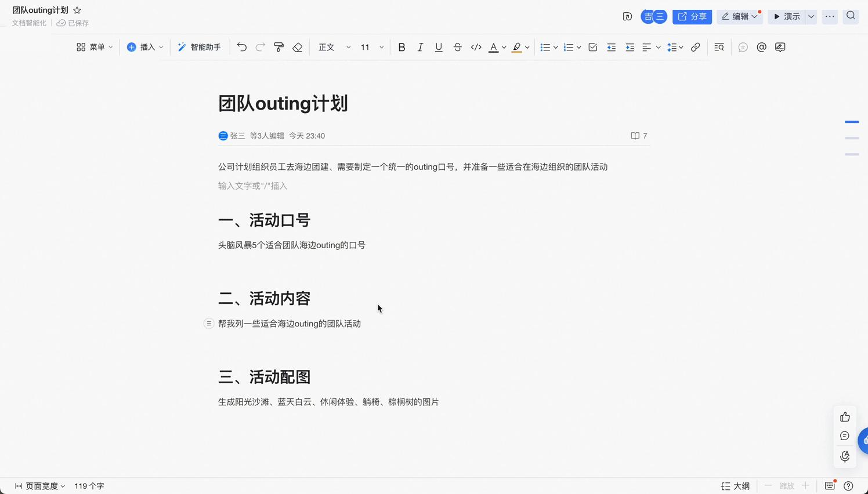868x494 pixels.
Task: Apply inline code formatting
Action: click(476, 47)
